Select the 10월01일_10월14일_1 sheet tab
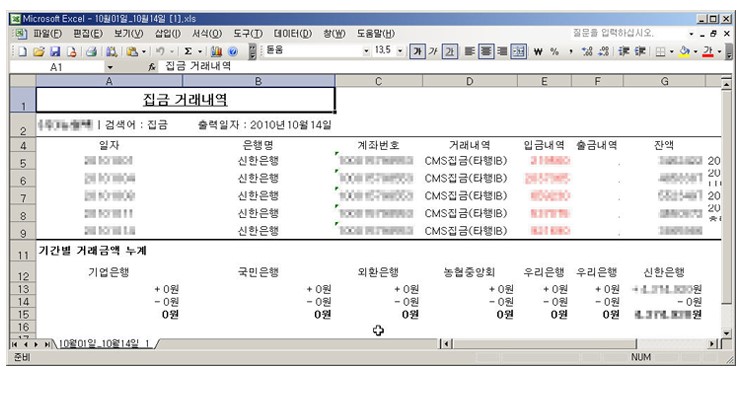746x396 pixels. 104,343
